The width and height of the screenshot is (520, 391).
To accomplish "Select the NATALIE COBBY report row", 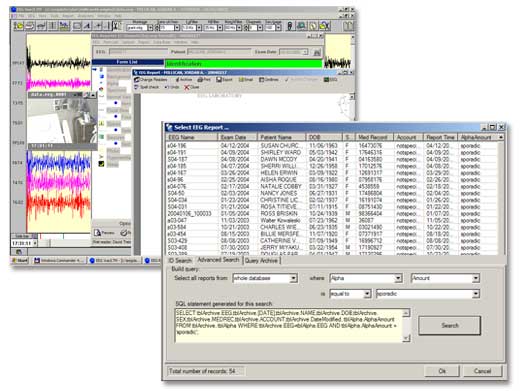I will point(331,186).
